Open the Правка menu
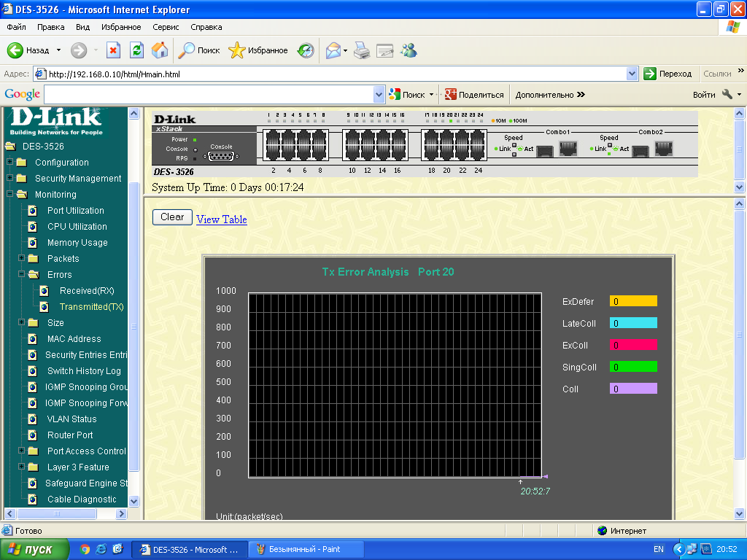The width and height of the screenshot is (747, 560). (x=50, y=27)
